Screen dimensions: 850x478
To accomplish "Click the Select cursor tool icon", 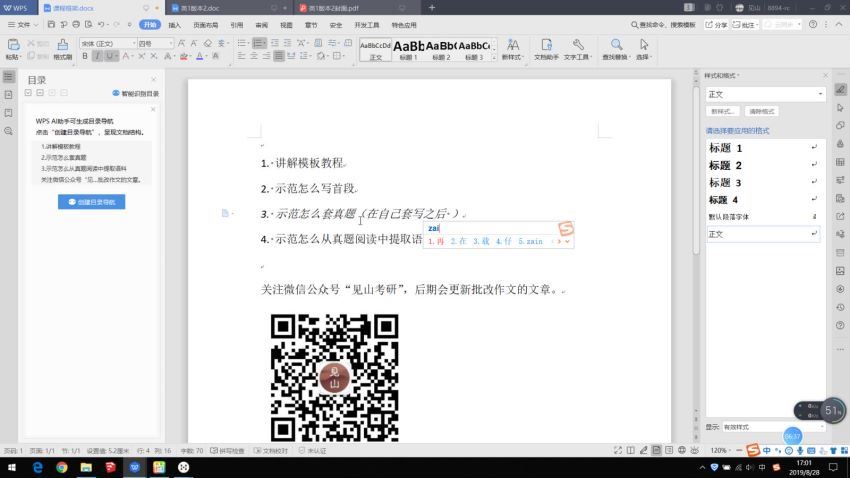I will pyautogui.click(x=643, y=44).
